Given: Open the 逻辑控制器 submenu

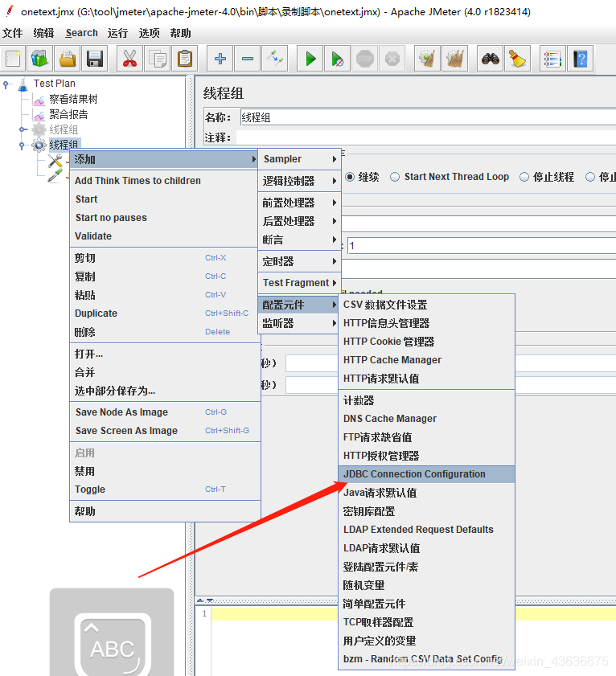Looking at the screenshot, I should tap(299, 181).
